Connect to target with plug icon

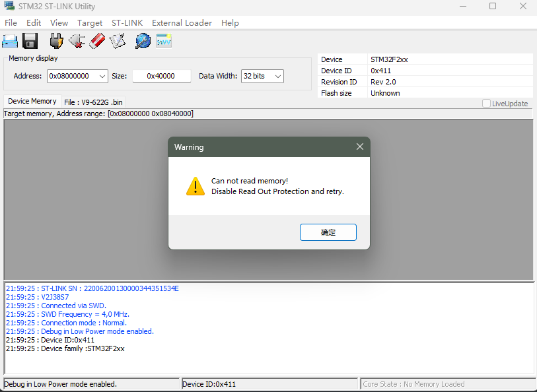(57, 41)
